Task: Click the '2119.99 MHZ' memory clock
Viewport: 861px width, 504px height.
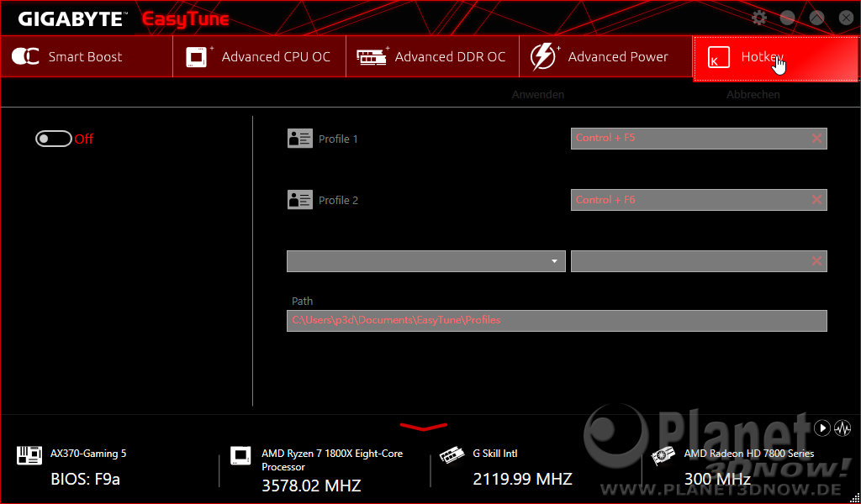Action: click(x=522, y=479)
